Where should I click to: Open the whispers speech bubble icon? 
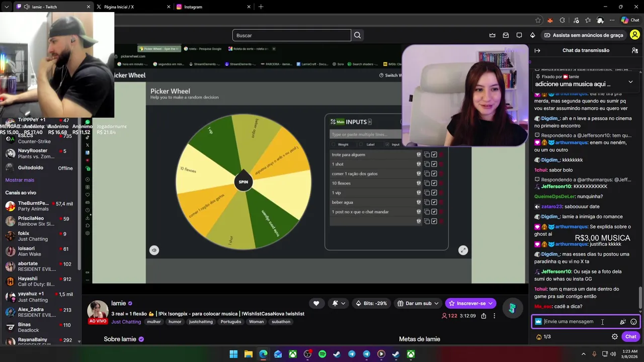point(519,35)
